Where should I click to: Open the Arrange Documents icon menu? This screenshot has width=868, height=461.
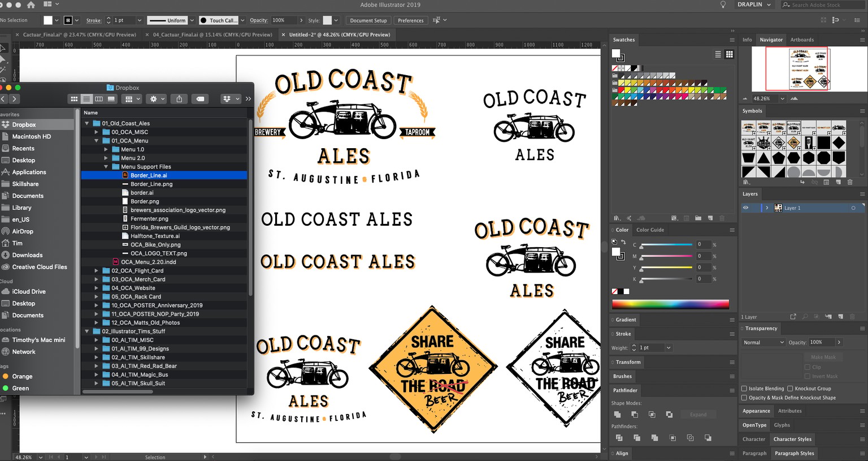point(51,5)
